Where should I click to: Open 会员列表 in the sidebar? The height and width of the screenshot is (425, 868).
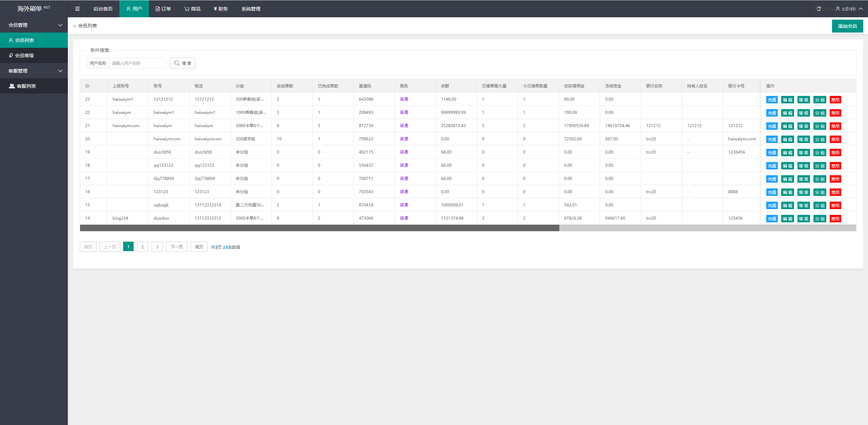click(24, 40)
